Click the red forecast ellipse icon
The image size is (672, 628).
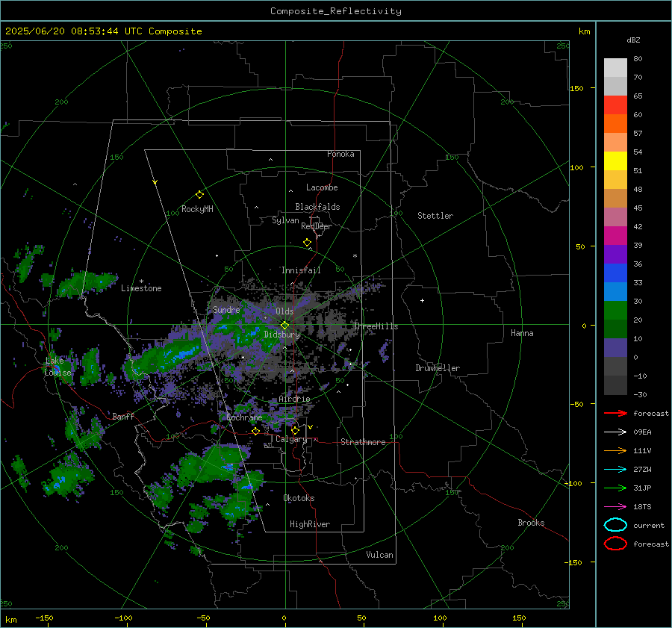coord(615,544)
